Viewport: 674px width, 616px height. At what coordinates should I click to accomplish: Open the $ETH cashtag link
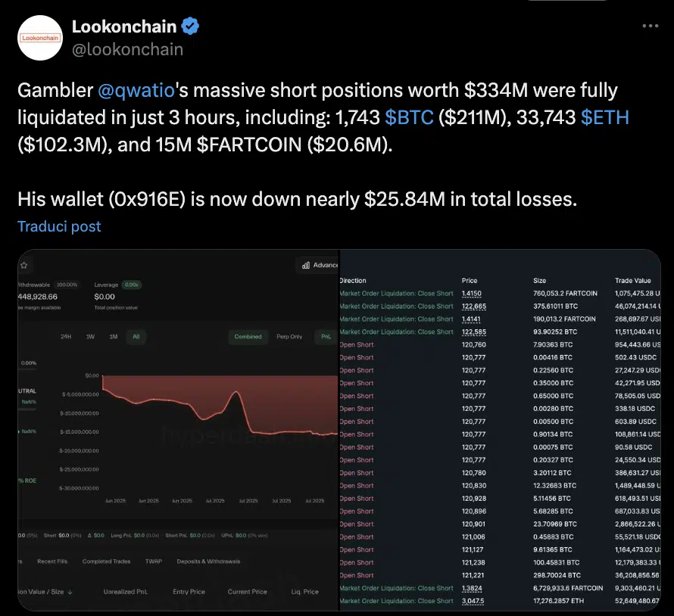click(604, 117)
